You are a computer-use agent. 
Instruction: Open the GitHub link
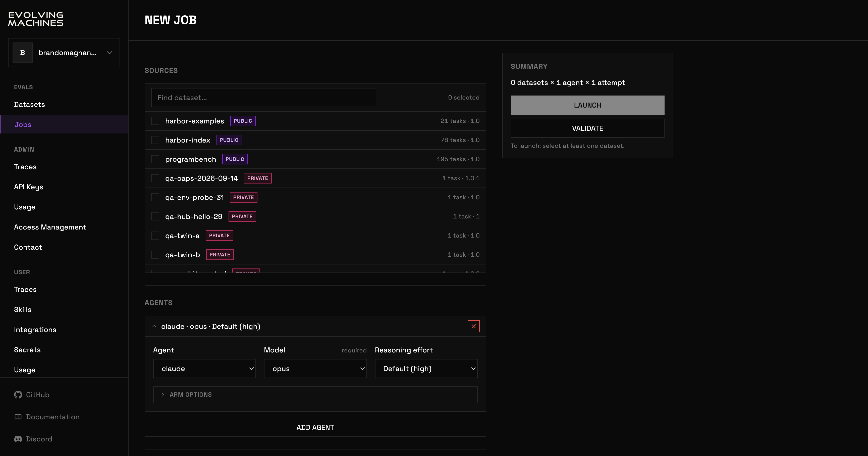coord(32,395)
